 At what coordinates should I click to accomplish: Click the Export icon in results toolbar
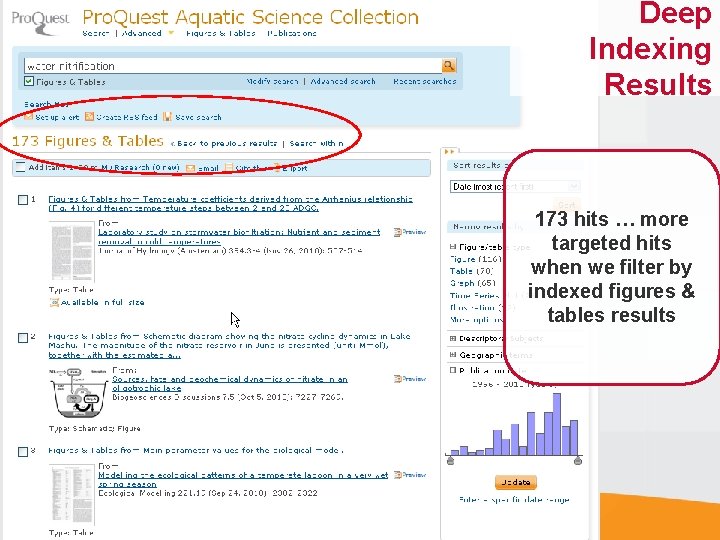pyautogui.click(x=277, y=168)
